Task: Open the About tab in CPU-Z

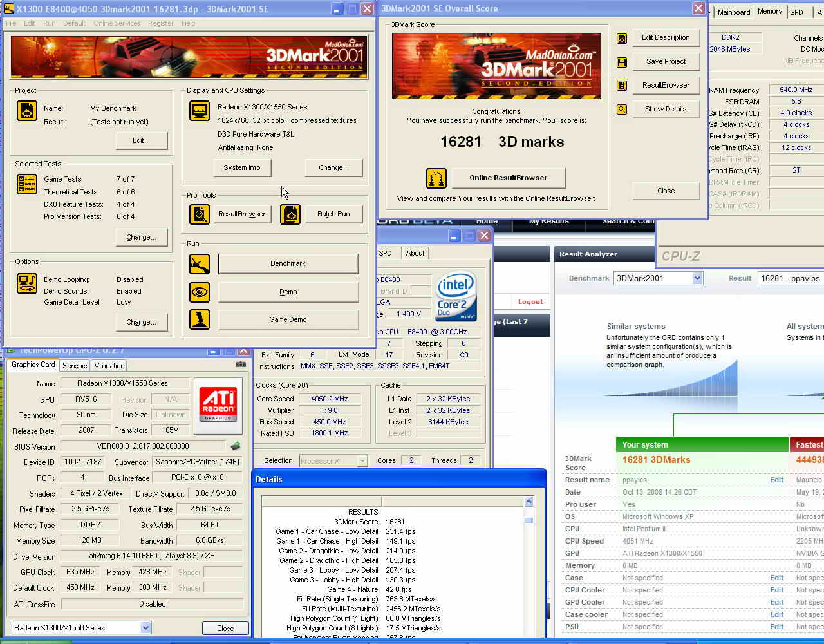Action: [x=415, y=253]
